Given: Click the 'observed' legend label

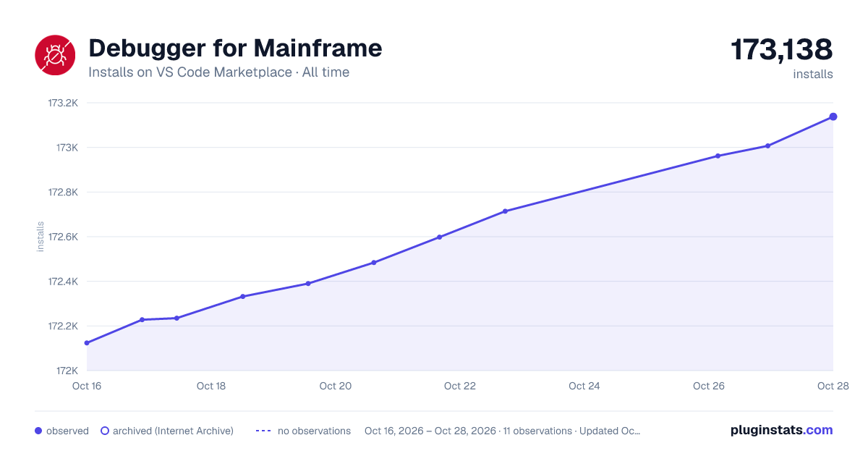Looking at the screenshot, I should tap(67, 431).
